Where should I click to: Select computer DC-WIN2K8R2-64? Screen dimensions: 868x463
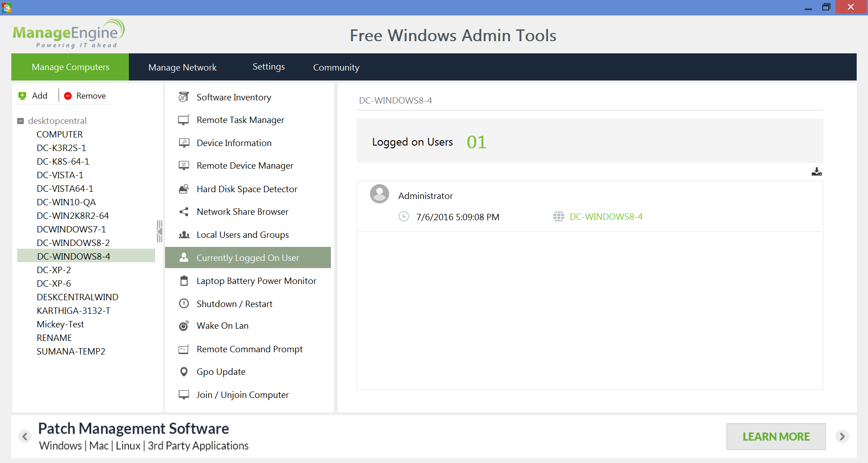[x=73, y=216]
